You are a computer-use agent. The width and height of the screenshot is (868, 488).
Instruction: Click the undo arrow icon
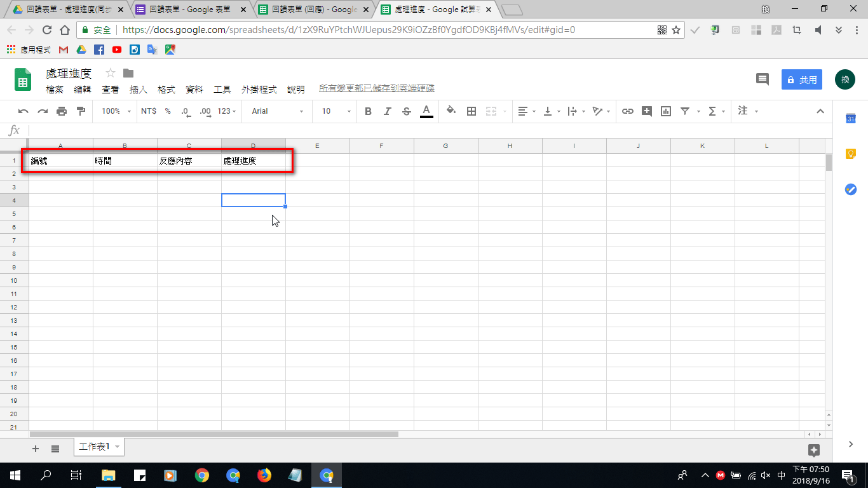(x=24, y=111)
